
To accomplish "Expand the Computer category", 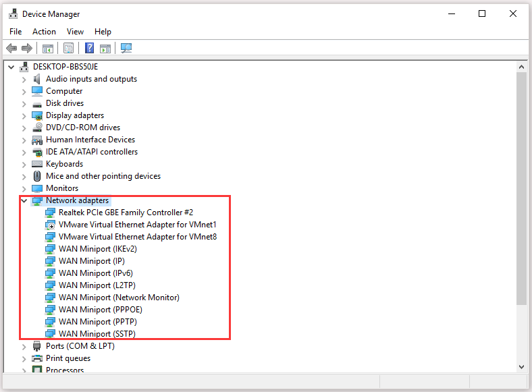I will coord(24,92).
